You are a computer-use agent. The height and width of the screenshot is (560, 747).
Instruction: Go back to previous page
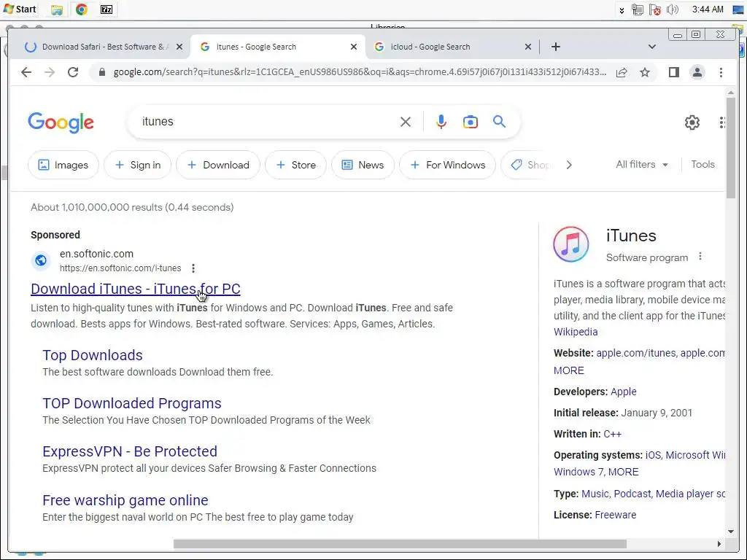(26, 72)
